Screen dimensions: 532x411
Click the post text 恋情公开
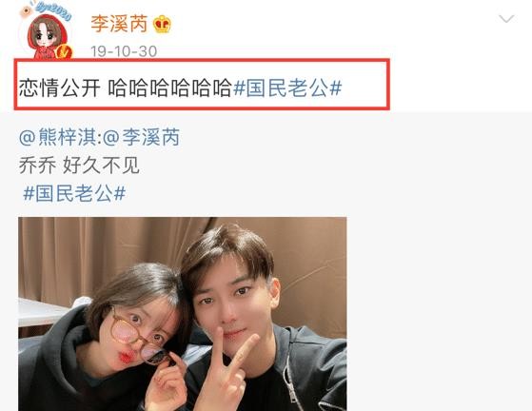(59, 88)
